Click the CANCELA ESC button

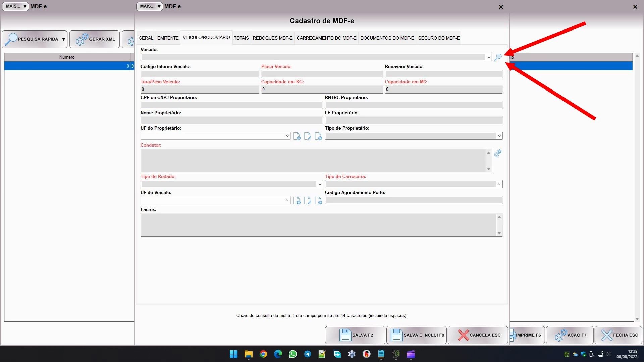[x=478, y=335]
